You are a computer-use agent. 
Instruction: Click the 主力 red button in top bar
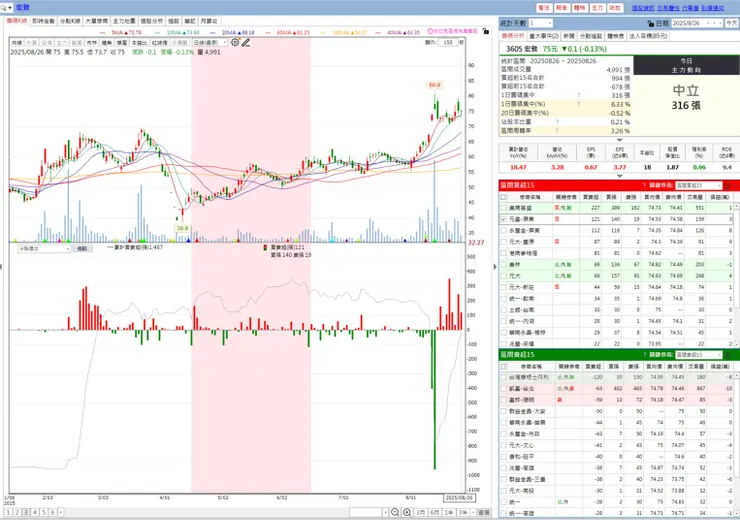(x=597, y=8)
